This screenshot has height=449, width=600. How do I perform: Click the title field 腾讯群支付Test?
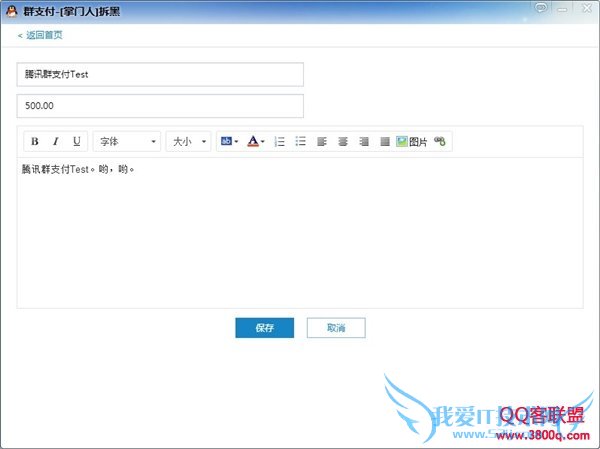point(160,74)
